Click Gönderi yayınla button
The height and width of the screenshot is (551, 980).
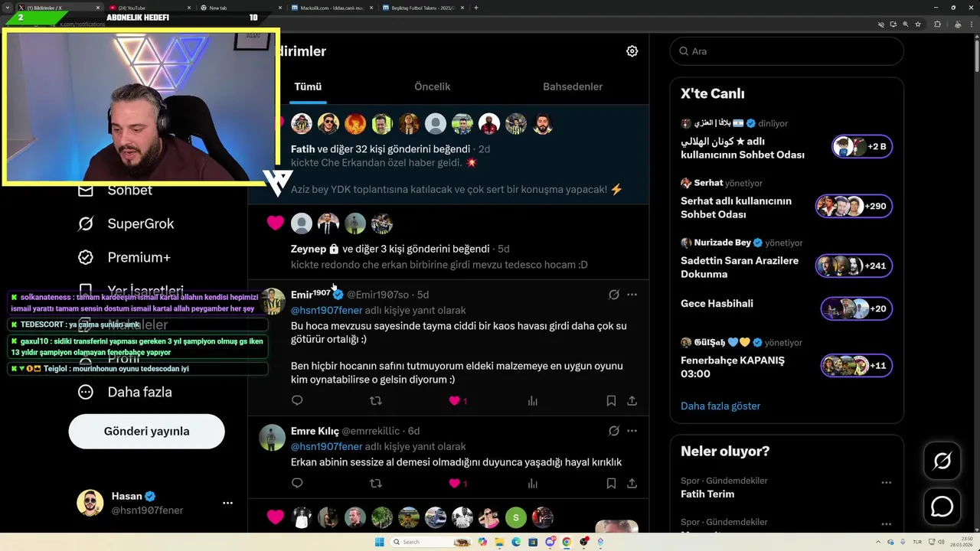click(x=147, y=431)
